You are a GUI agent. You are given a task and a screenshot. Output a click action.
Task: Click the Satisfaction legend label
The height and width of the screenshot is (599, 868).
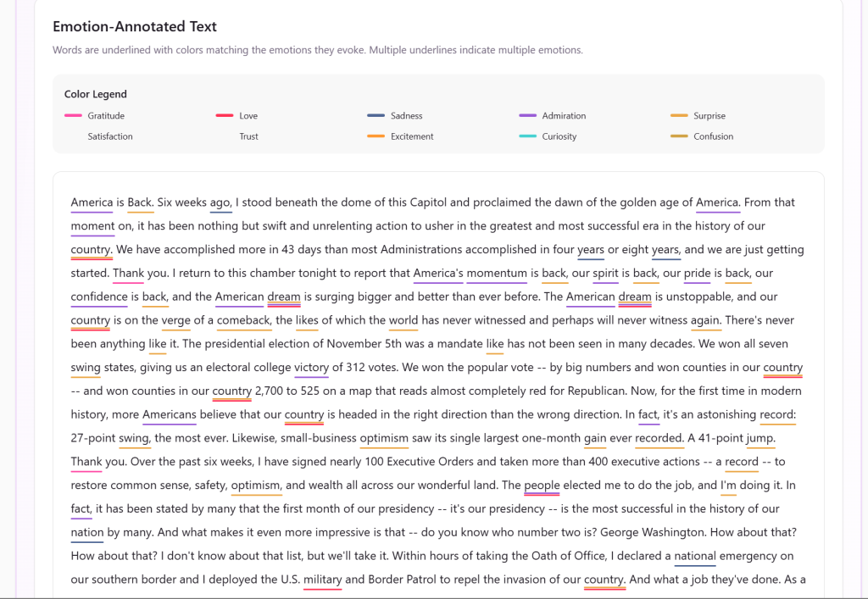(x=110, y=136)
